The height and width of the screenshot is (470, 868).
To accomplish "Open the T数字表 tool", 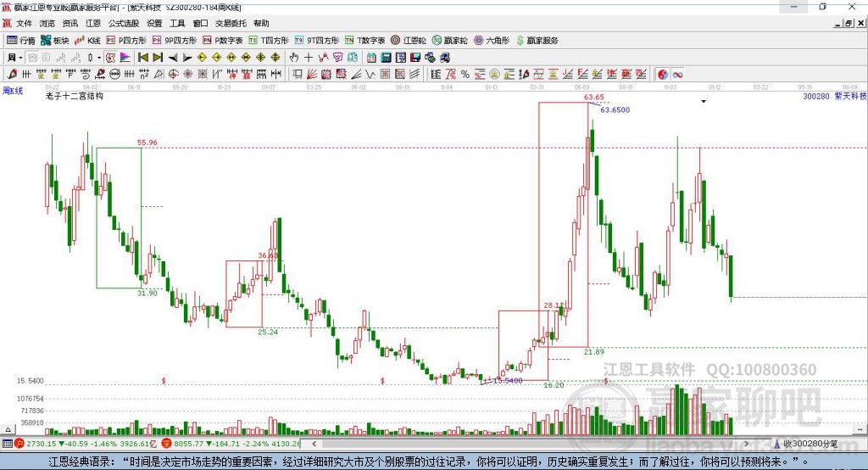I will click(x=364, y=41).
